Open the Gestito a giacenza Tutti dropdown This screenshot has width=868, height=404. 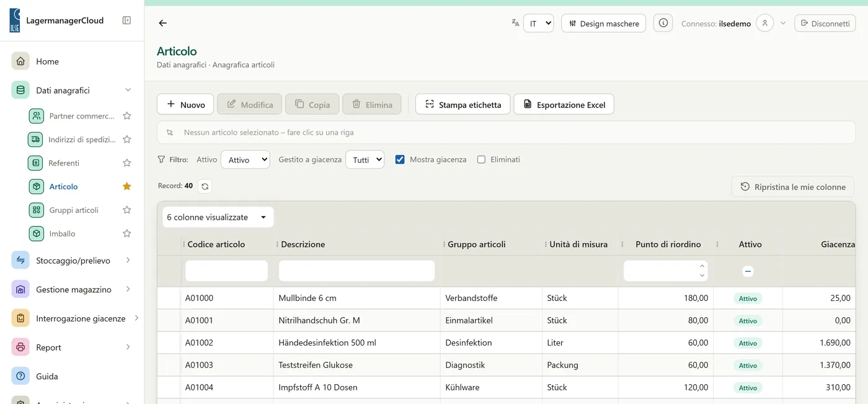[365, 159]
